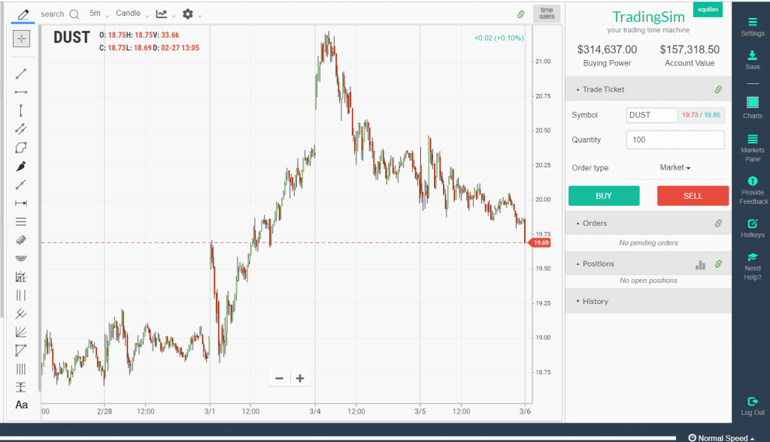Select the crosshair cursor tool
Viewport: 770px width, 442px height.
tap(21, 39)
